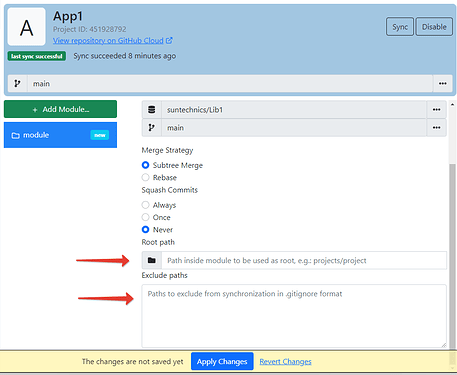Click branch icon in the top main row
The height and width of the screenshot is (375, 457).
(17, 83)
